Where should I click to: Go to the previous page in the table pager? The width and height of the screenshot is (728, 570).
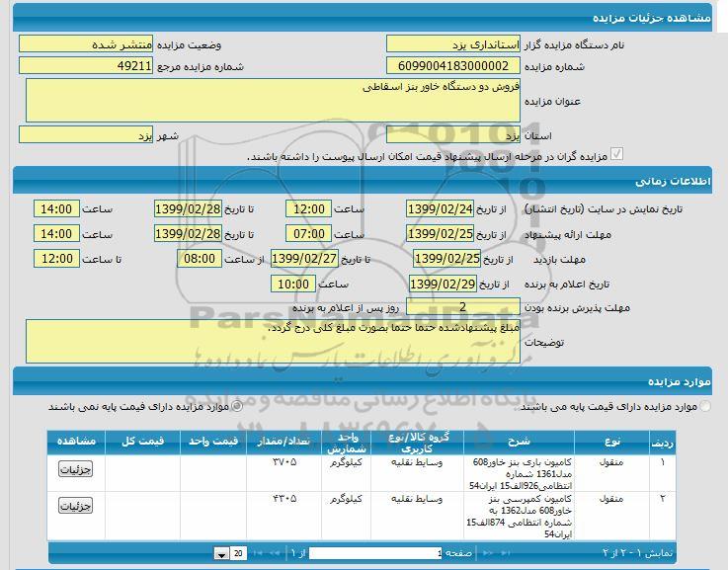click(488, 553)
